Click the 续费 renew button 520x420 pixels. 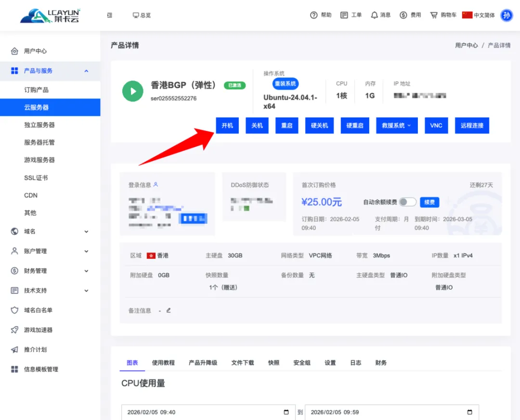click(429, 202)
